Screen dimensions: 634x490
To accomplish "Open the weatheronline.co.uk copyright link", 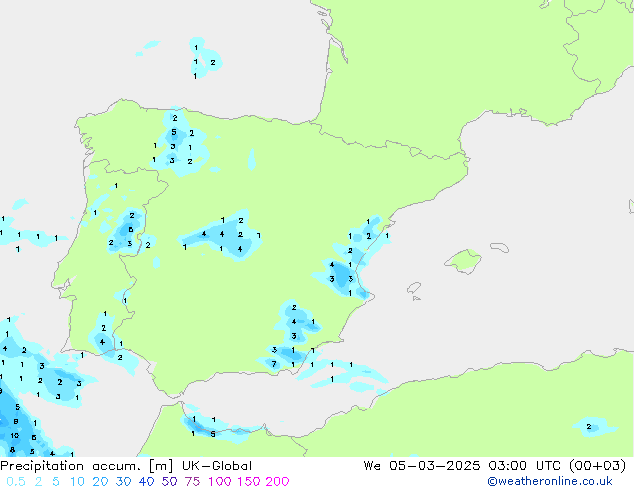I will pyautogui.click(x=550, y=481).
